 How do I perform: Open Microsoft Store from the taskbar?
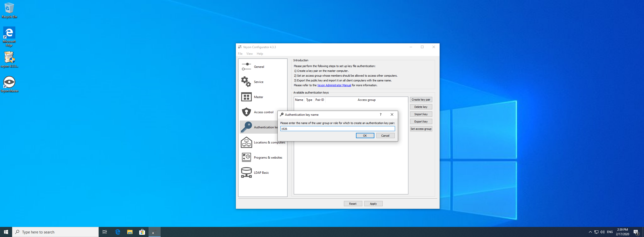pyautogui.click(x=142, y=232)
